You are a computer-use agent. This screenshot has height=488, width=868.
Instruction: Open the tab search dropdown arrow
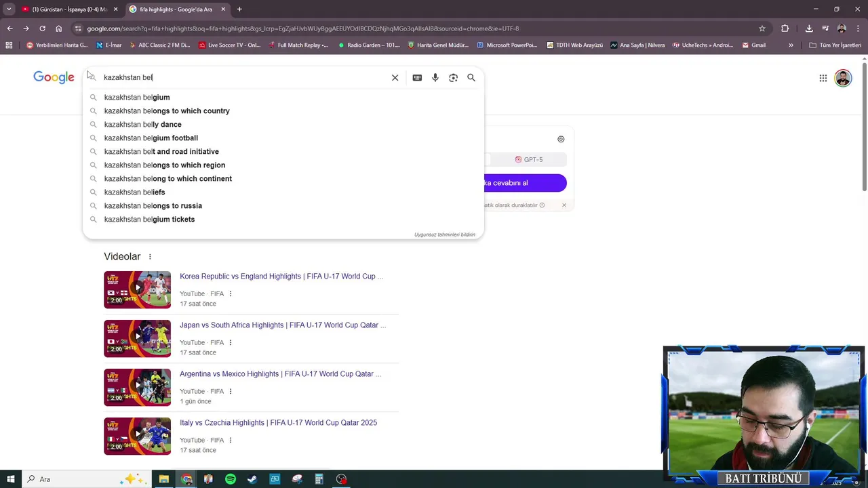point(9,9)
